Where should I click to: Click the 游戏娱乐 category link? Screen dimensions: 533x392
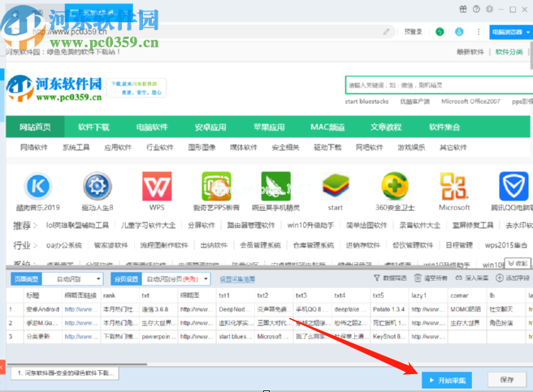(x=411, y=148)
